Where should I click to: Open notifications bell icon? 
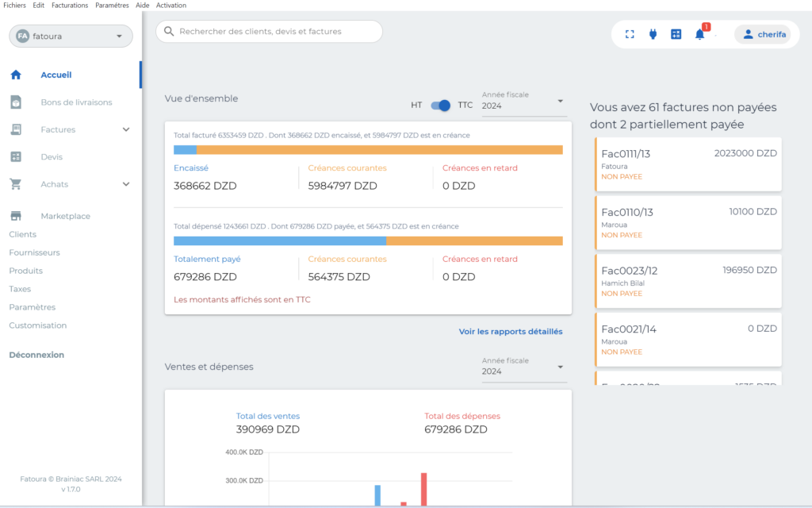click(699, 34)
